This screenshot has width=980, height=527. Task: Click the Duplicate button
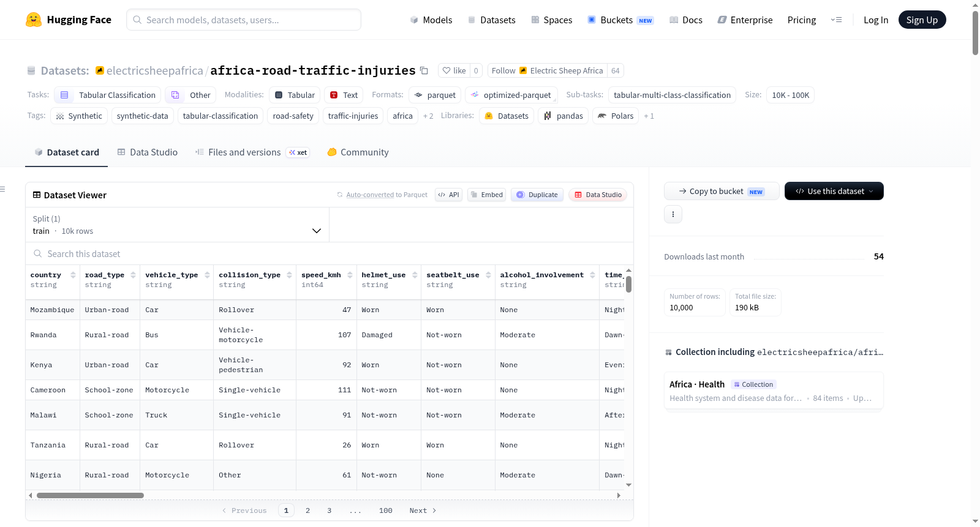(537, 195)
